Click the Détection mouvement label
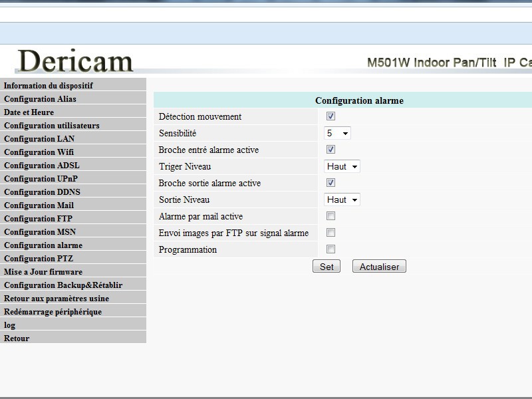 [x=200, y=116]
